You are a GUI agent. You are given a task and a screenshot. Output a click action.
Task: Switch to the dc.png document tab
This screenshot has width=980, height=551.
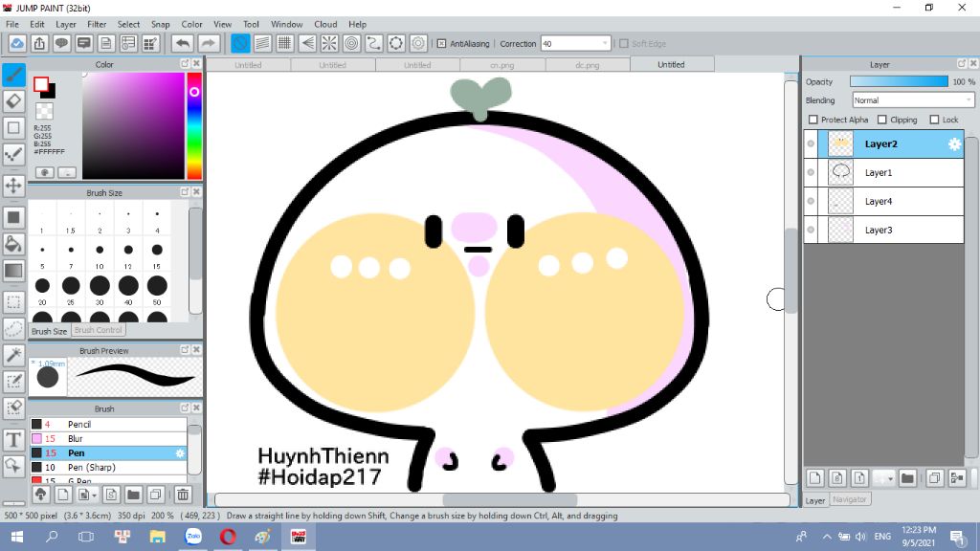point(588,64)
